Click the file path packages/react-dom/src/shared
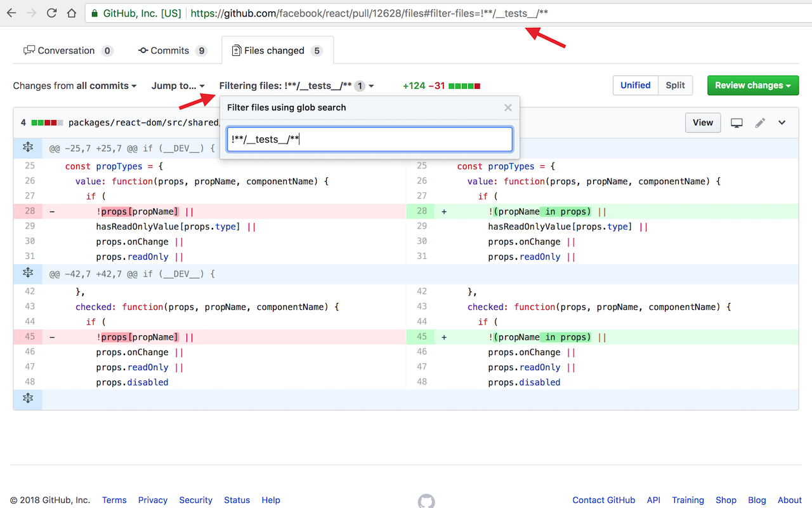Screen dimensions: 812x508 click(144, 123)
